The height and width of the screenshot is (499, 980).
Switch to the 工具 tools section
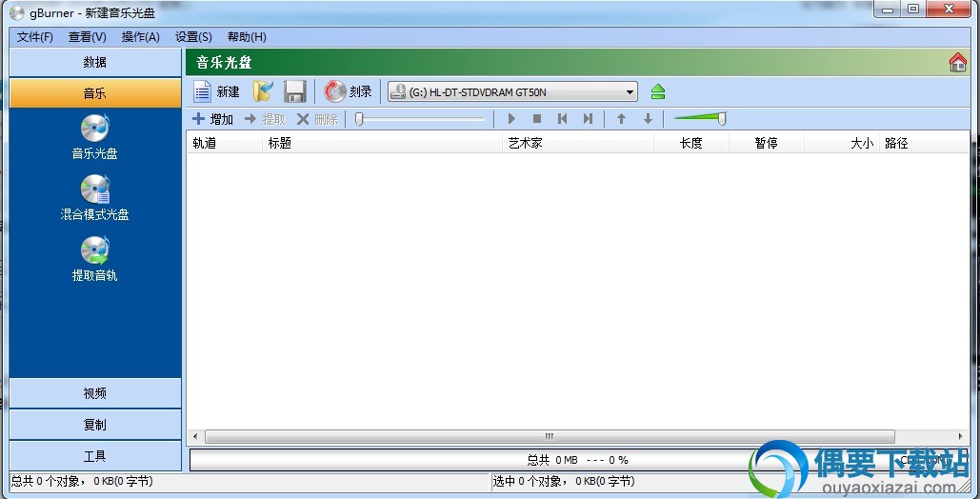click(95, 456)
